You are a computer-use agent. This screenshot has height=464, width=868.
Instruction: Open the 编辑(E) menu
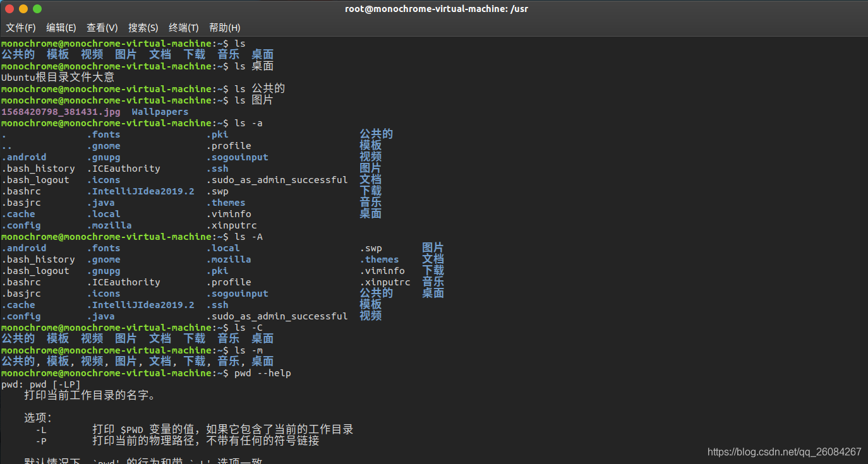point(61,28)
